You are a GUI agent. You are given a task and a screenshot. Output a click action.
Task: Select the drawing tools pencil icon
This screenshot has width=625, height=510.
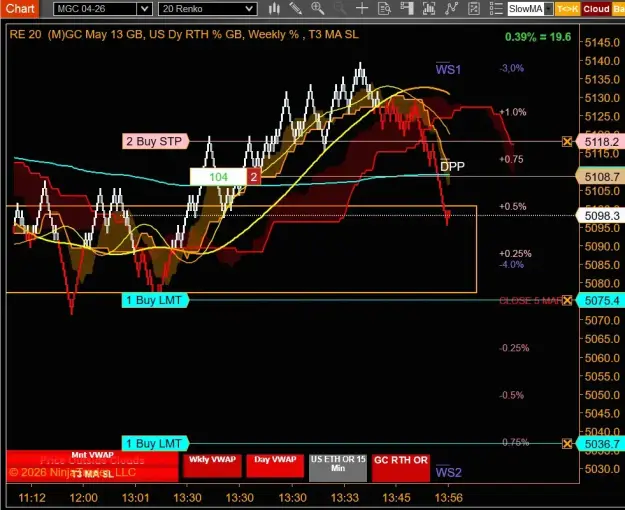point(295,8)
